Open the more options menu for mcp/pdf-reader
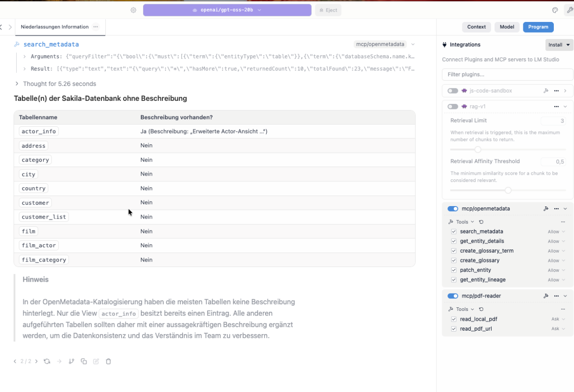The width and height of the screenshot is (574, 392). [x=556, y=296]
